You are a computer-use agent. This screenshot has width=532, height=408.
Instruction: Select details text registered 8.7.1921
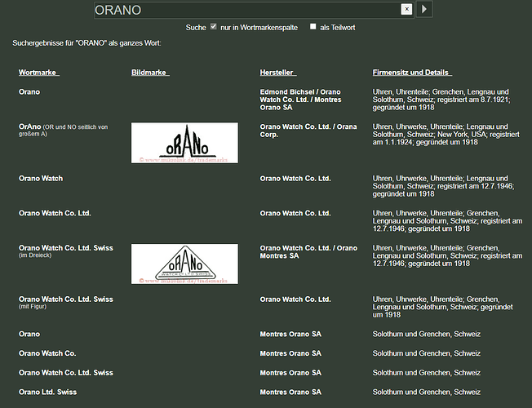point(441,100)
